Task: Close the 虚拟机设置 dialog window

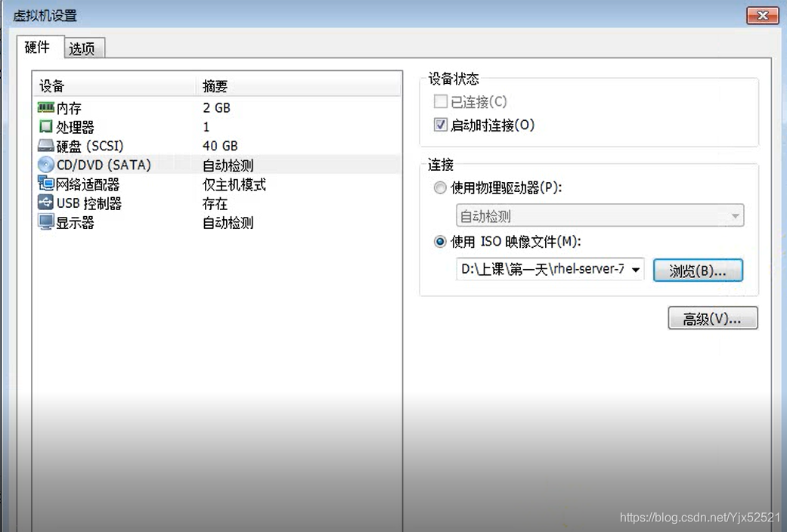Action: coord(762,15)
